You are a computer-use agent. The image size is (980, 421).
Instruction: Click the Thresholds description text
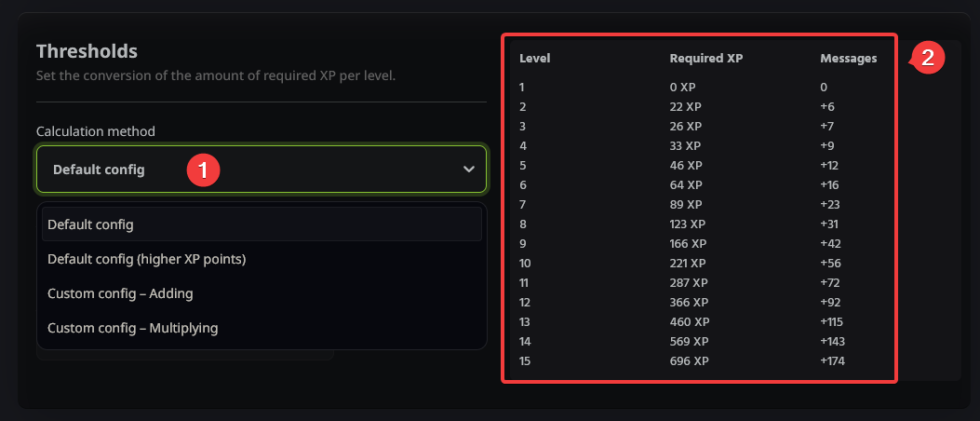216,75
